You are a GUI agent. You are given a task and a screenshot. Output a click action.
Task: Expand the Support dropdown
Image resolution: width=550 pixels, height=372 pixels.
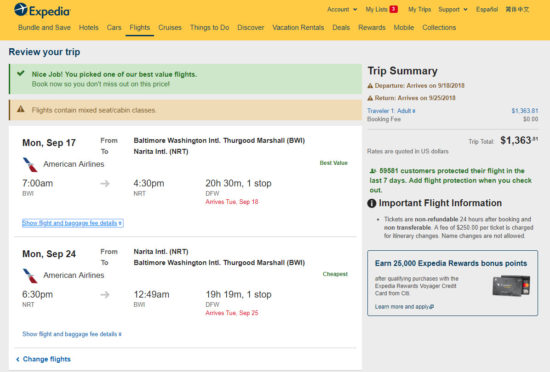point(453,9)
